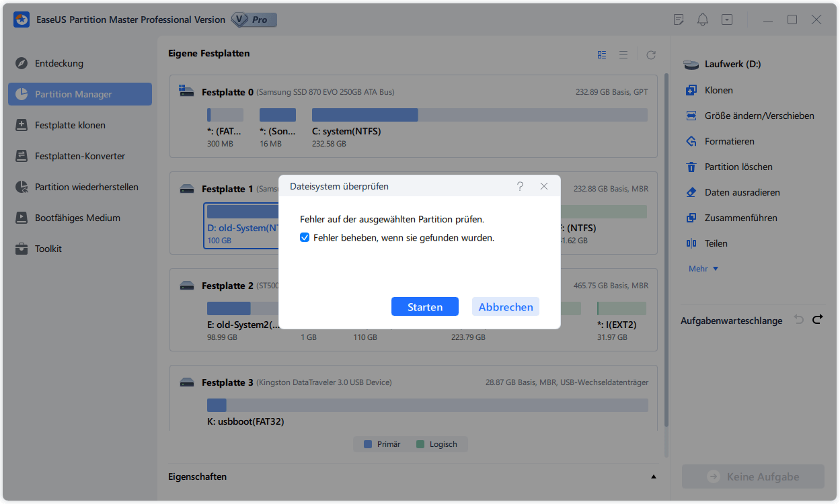Click Festplatte 3 disk icon

187,383
